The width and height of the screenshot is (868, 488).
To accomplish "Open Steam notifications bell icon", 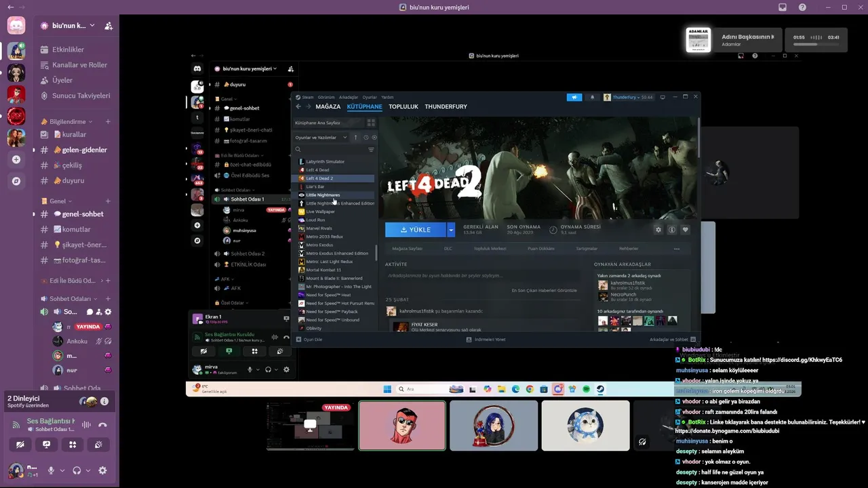I will tap(592, 98).
